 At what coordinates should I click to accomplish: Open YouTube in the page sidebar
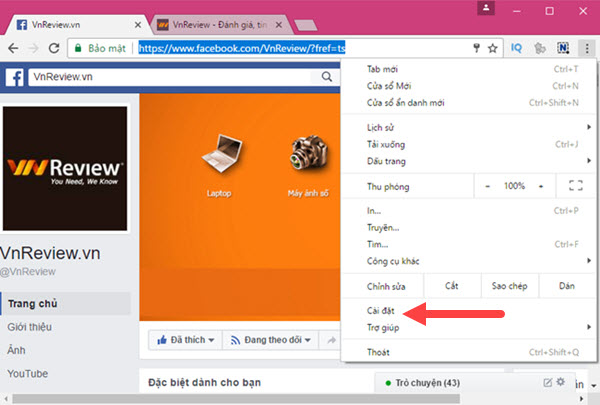[x=28, y=374]
